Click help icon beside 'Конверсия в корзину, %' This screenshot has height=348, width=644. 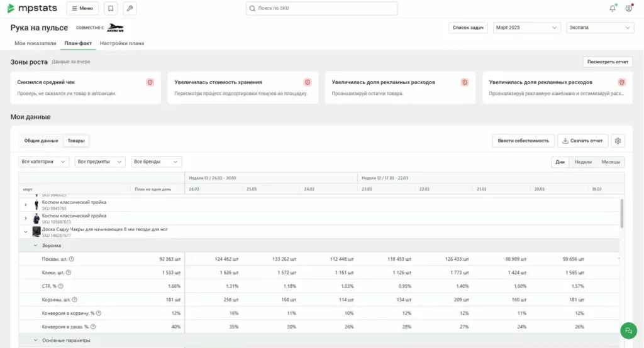pyautogui.click(x=99, y=313)
